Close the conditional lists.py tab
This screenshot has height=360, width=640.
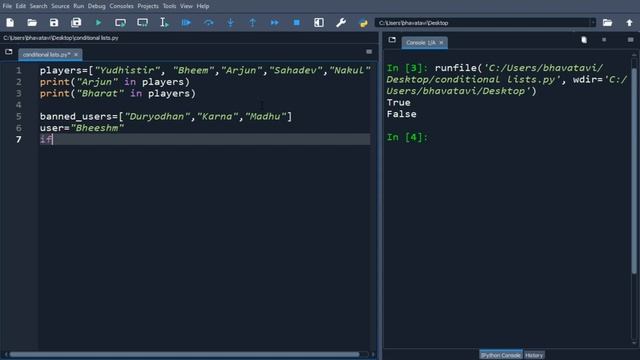point(76,54)
